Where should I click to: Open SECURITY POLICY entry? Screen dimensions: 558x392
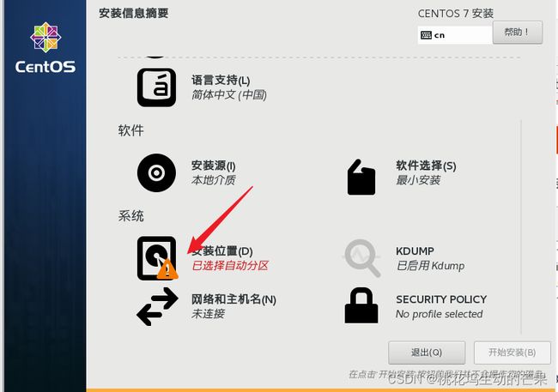441,306
